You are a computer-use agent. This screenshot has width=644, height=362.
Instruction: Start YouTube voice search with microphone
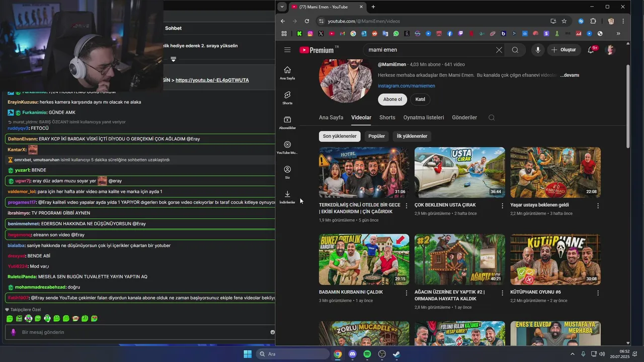[538, 50]
